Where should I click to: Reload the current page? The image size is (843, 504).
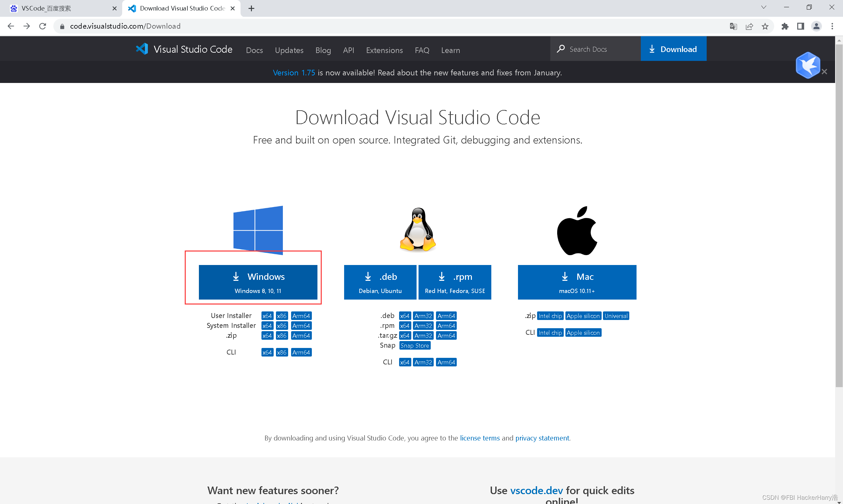click(x=42, y=26)
